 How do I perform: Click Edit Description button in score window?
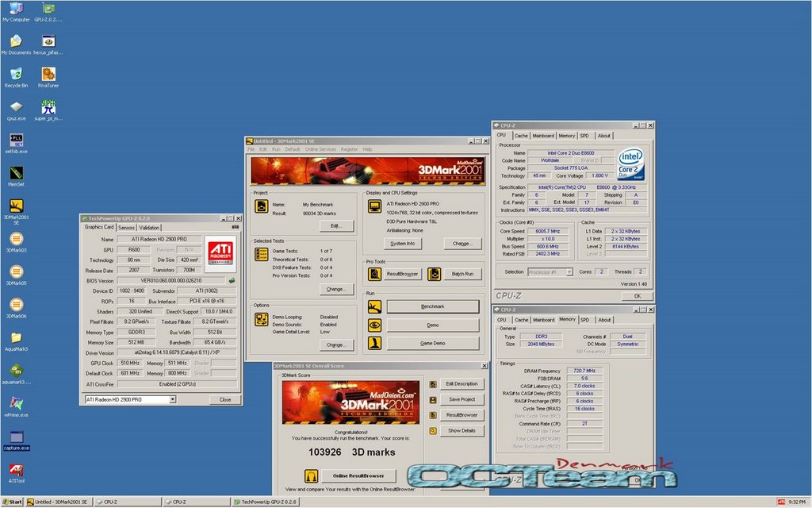[462, 384]
